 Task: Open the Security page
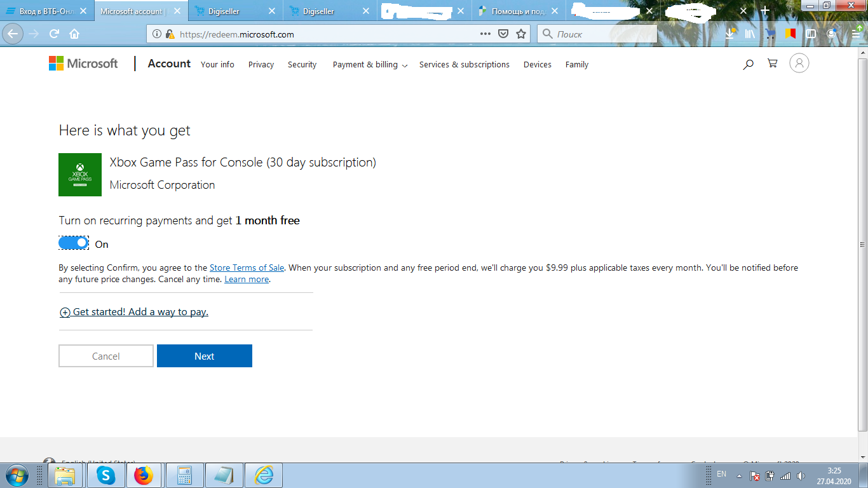[302, 65]
